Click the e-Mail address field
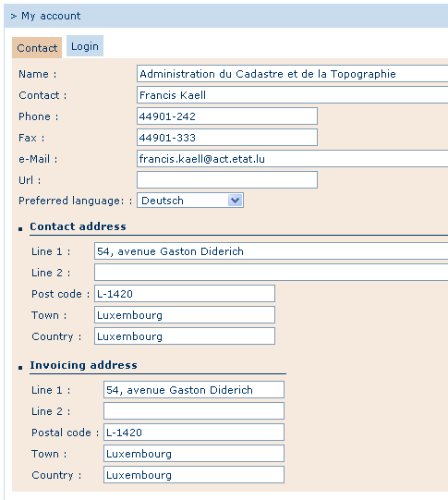This screenshot has height=500, width=448. (x=293, y=159)
